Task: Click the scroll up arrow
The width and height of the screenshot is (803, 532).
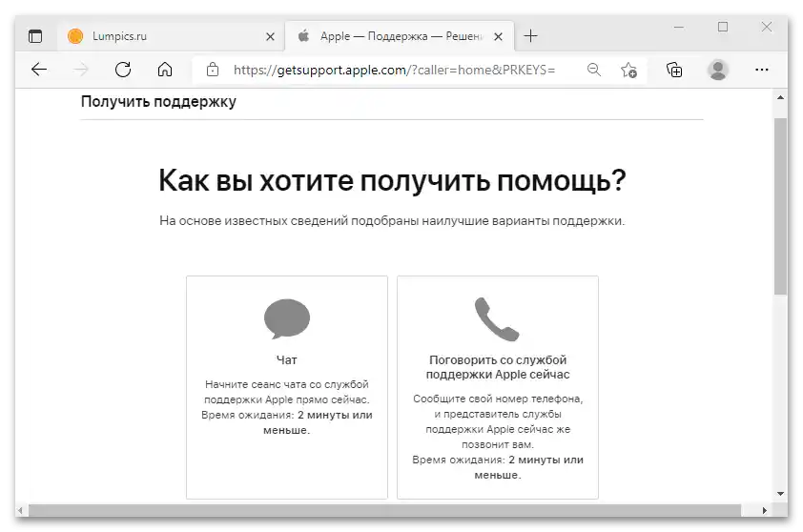Action: click(780, 97)
